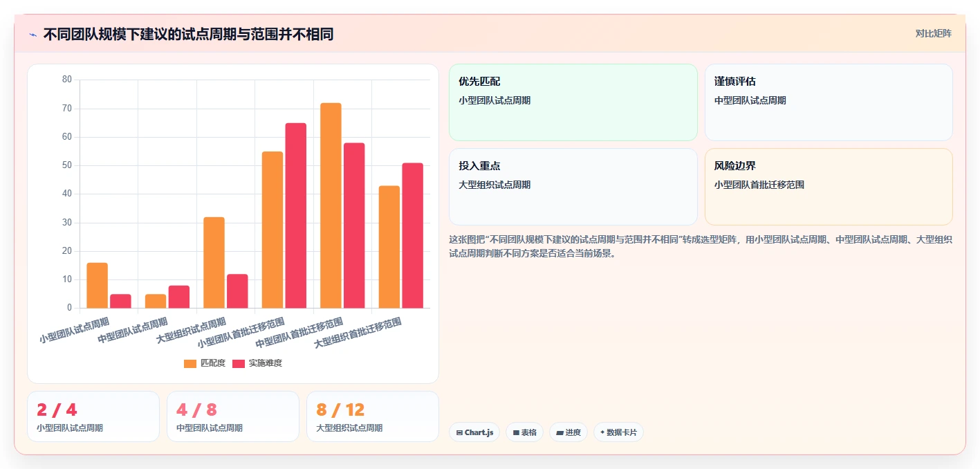Click the lightning icon beside the title
The width and height of the screenshot is (980, 469).
(33, 34)
